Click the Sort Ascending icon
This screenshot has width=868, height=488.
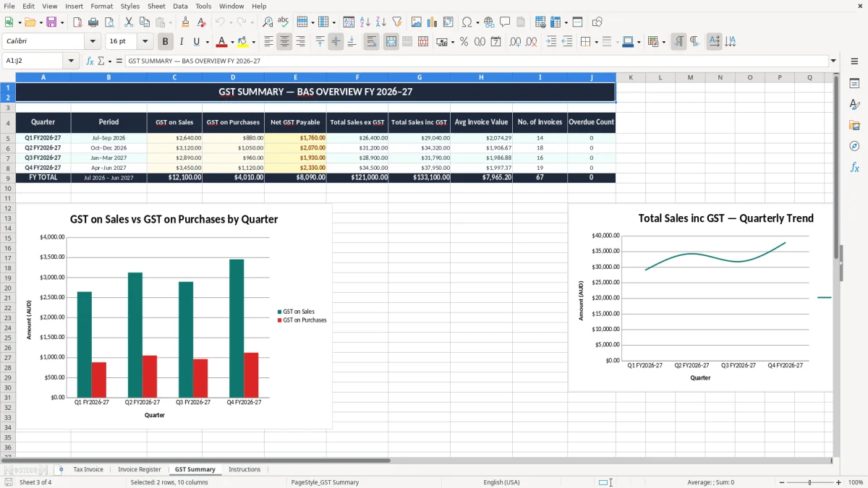365,22
